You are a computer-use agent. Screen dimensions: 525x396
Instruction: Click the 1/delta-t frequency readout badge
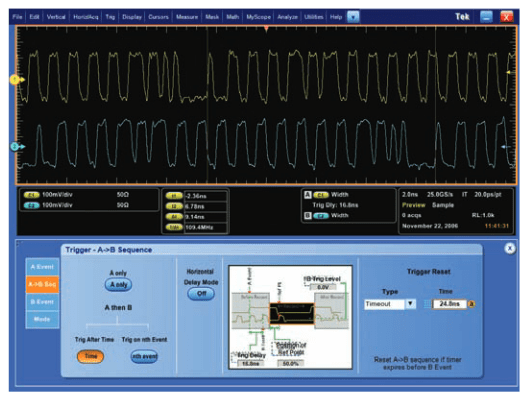click(174, 227)
